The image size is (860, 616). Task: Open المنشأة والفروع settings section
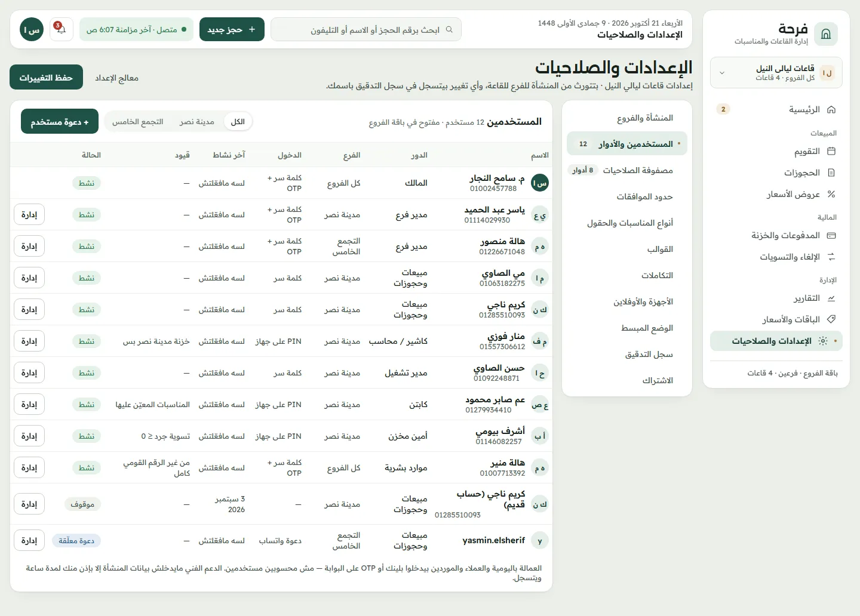coord(627,118)
